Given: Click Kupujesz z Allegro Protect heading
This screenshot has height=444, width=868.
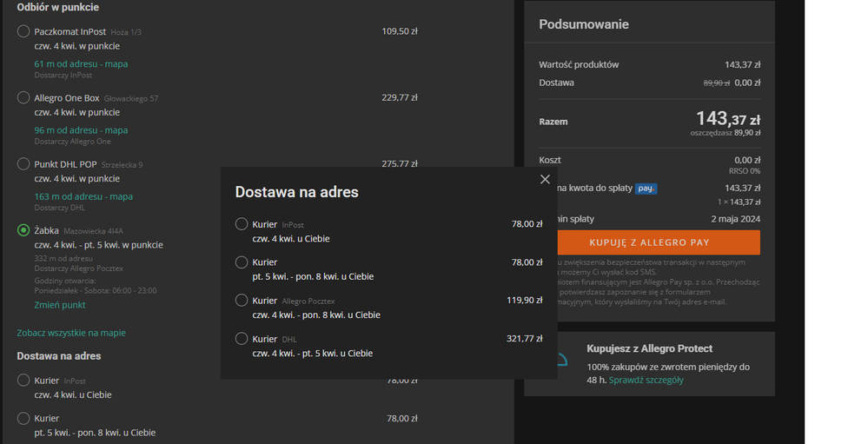Looking at the screenshot, I should [x=650, y=348].
